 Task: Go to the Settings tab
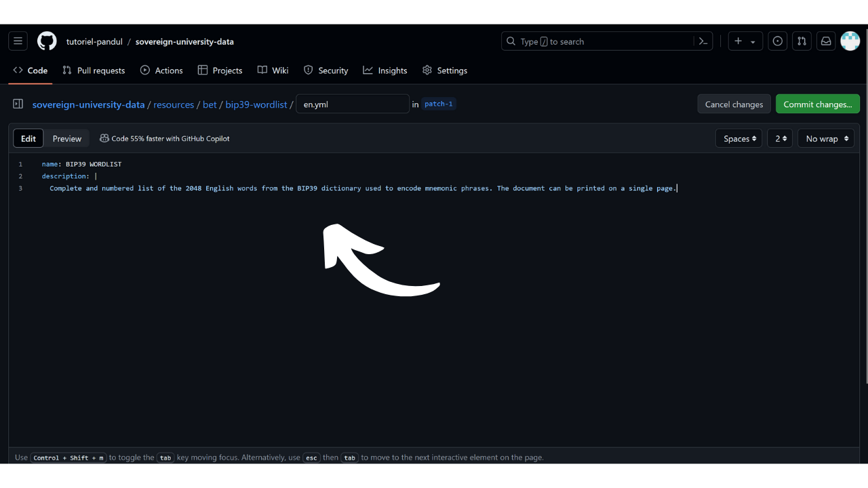(445, 70)
